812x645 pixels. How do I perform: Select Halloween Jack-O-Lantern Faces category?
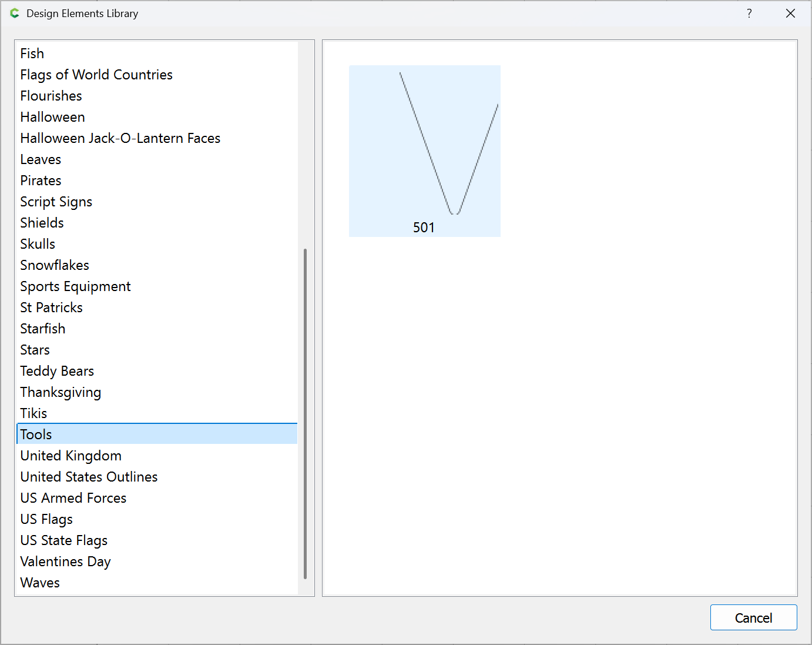(120, 138)
